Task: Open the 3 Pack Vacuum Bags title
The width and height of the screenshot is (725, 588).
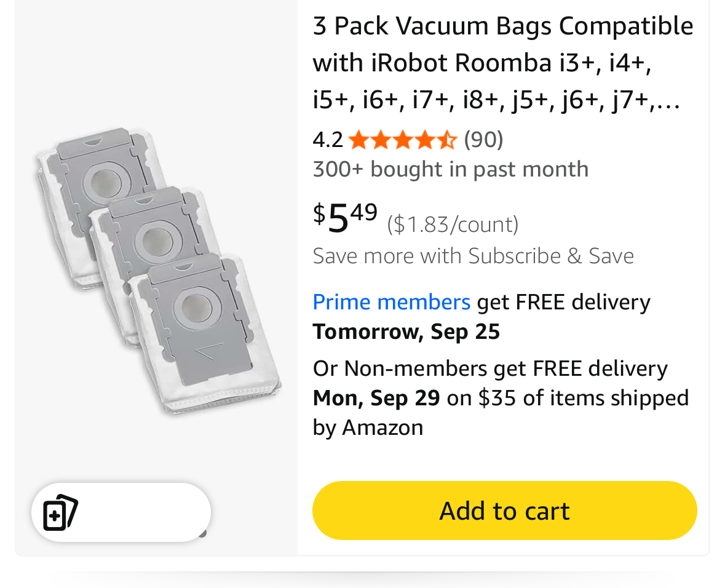Action: [502, 63]
